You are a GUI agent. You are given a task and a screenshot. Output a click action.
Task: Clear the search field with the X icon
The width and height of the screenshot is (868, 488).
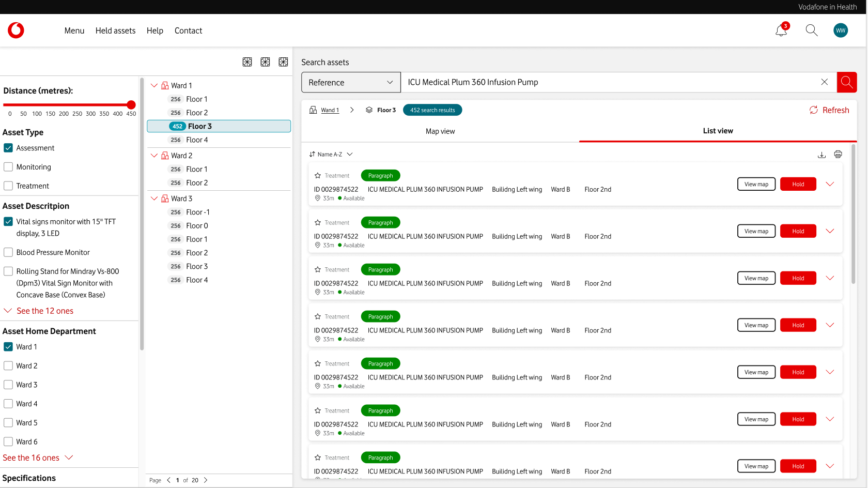click(824, 82)
